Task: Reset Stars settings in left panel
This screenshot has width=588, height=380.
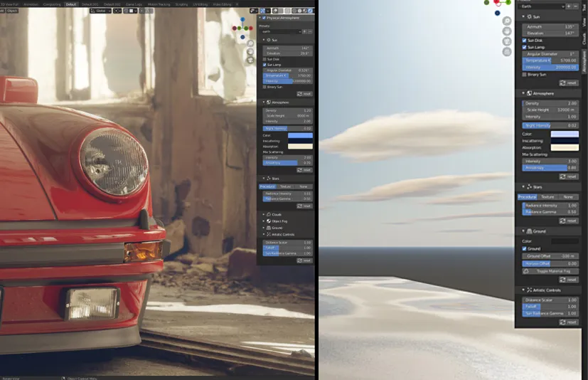Action: [304, 206]
